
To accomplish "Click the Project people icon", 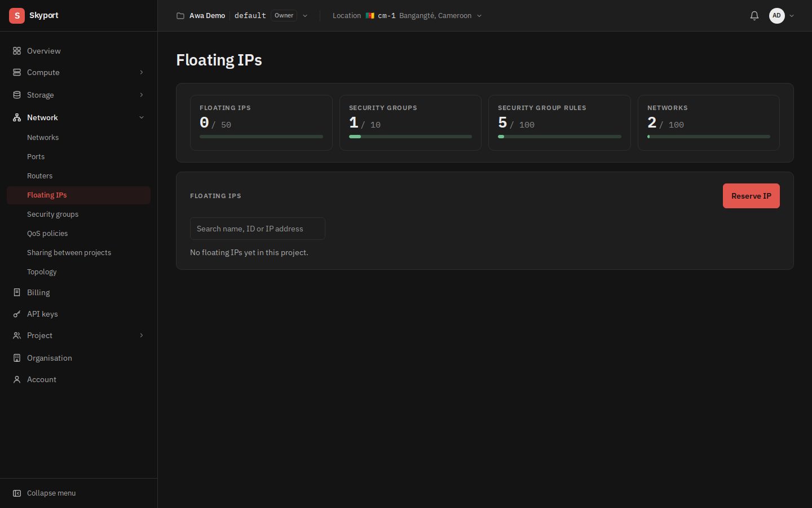I will click(x=17, y=335).
